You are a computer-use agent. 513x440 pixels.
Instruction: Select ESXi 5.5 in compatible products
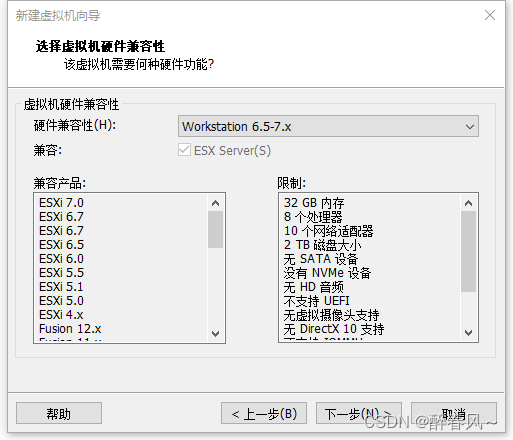pos(61,273)
